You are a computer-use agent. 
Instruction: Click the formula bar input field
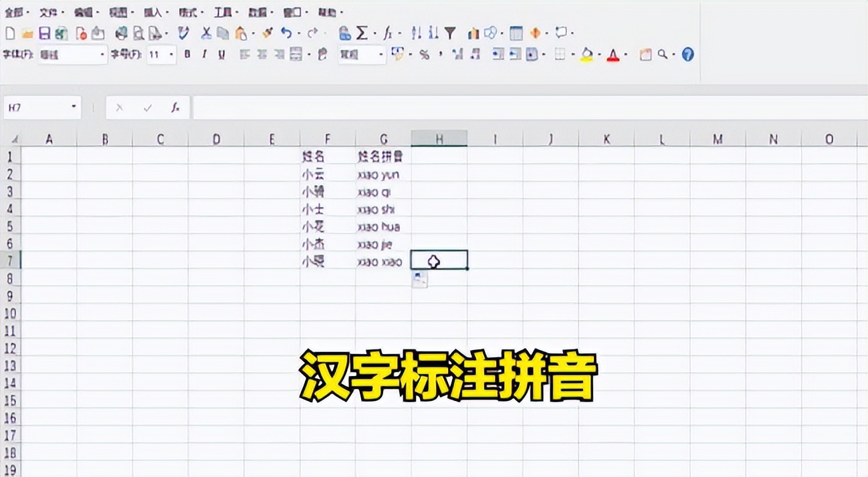[x=530, y=108]
